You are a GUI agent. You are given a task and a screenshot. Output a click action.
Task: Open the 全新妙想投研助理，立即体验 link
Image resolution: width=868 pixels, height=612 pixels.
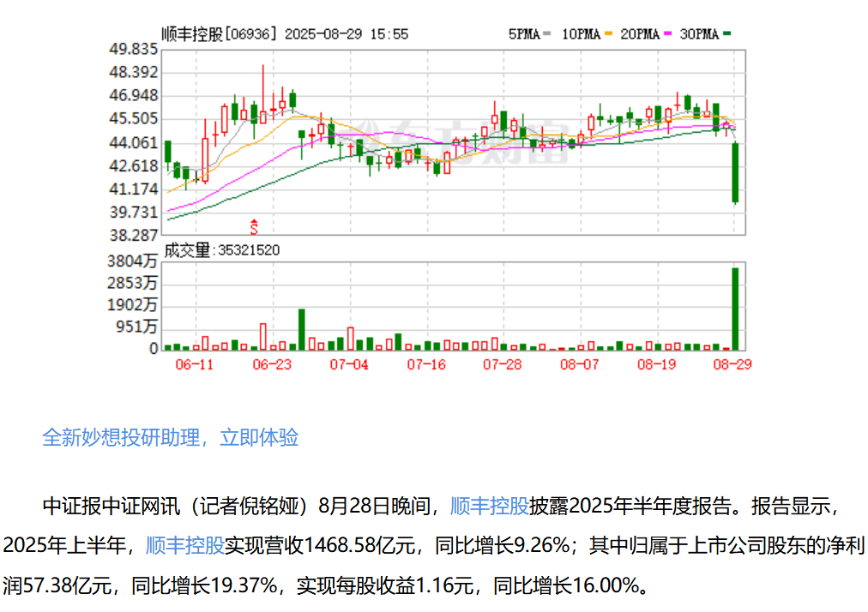170,437
